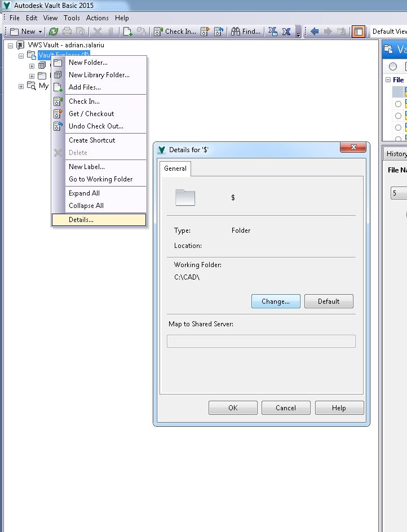Click the Add Files toolbar icon
This screenshot has width=407, height=532.
(x=127, y=32)
